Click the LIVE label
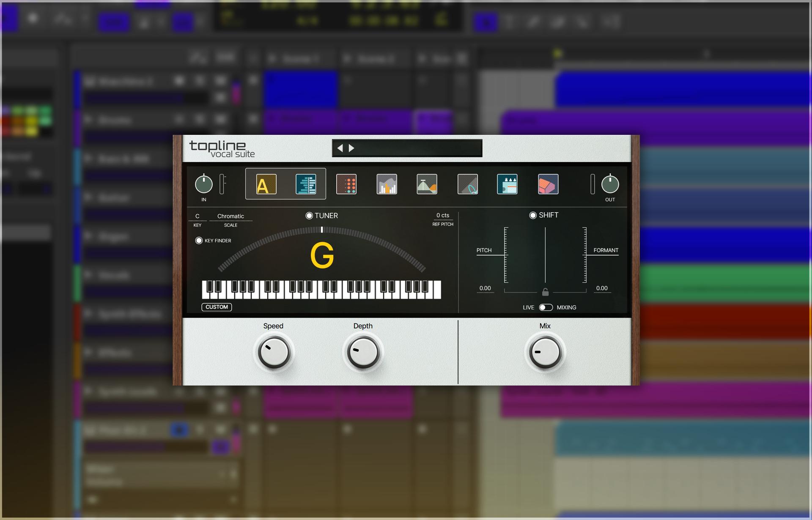Image resolution: width=812 pixels, height=520 pixels. [x=529, y=307]
